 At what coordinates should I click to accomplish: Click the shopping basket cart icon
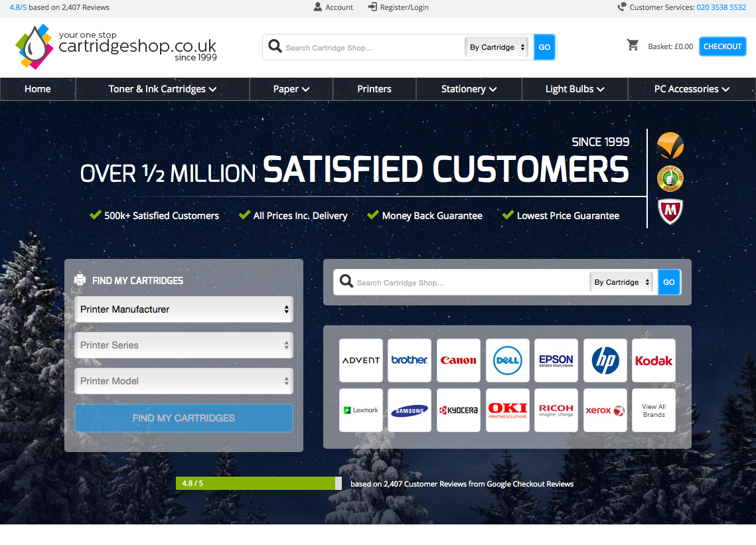[x=633, y=45]
